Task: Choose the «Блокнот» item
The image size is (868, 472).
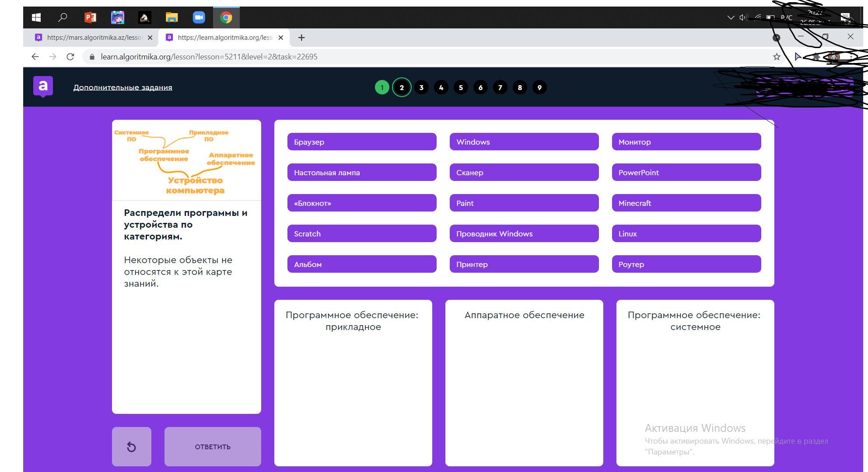Action: point(362,203)
